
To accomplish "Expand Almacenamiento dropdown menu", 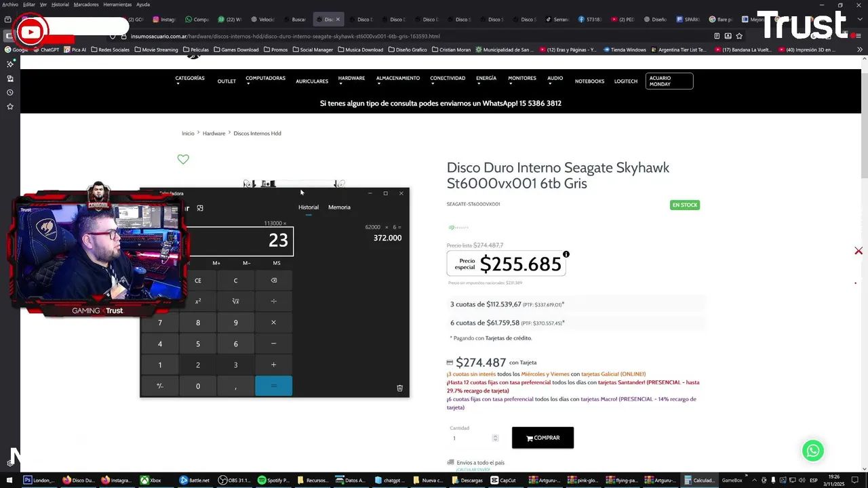I will point(398,81).
